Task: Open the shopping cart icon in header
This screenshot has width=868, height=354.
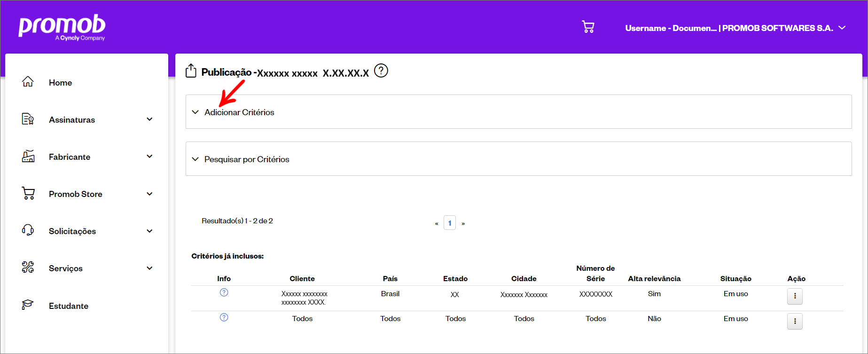Action: [x=588, y=27]
